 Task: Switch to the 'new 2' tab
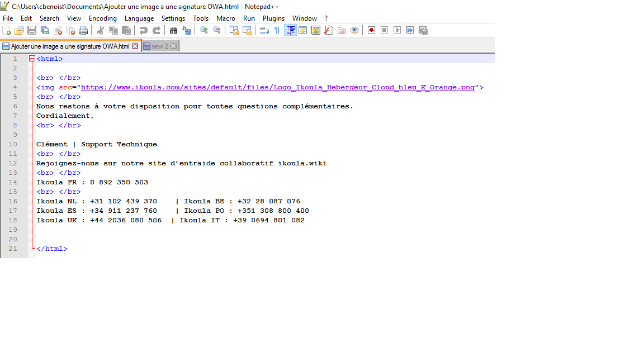coord(160,46)
